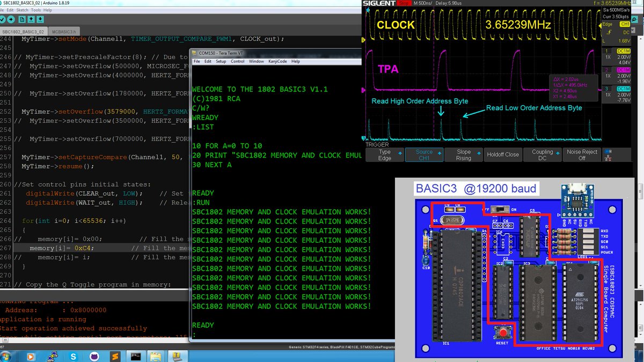
Task: Click the yellow CLOCK waveform label
Action: 396,25
